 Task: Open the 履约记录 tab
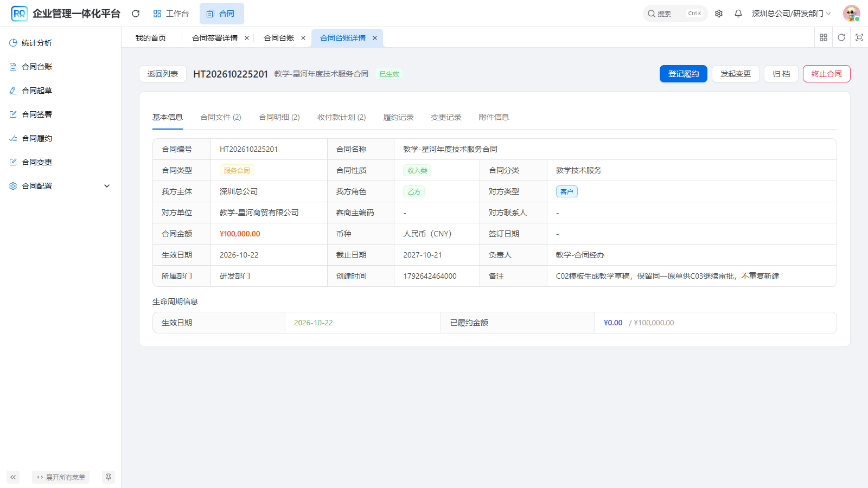coord(399,117)
